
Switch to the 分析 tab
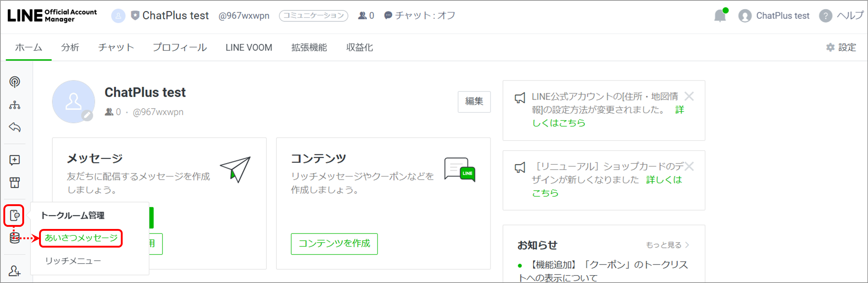70,48
